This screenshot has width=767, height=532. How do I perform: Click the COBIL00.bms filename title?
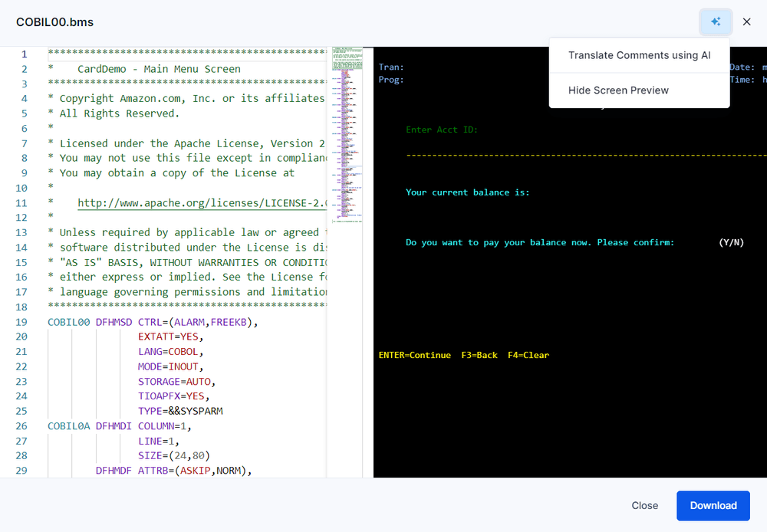(54, 22)
